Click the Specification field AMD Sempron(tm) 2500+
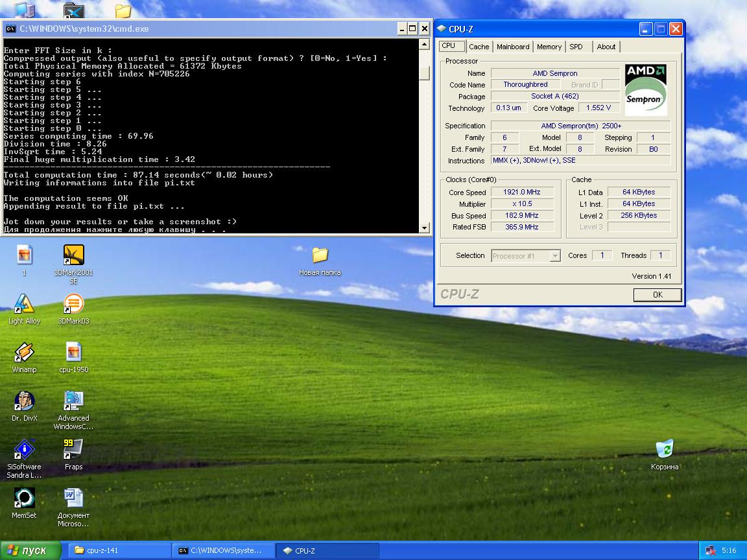Viewport: 747px width, 560px height. click(581, 126)
